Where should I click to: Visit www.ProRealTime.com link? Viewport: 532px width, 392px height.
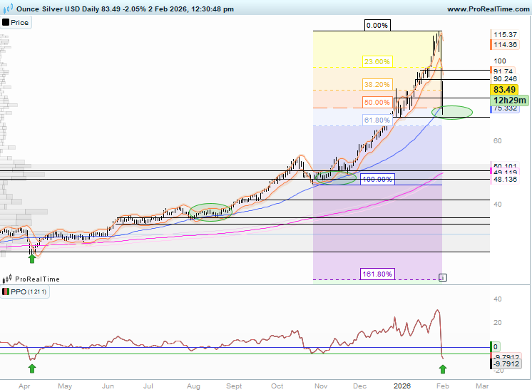(487, 9)
